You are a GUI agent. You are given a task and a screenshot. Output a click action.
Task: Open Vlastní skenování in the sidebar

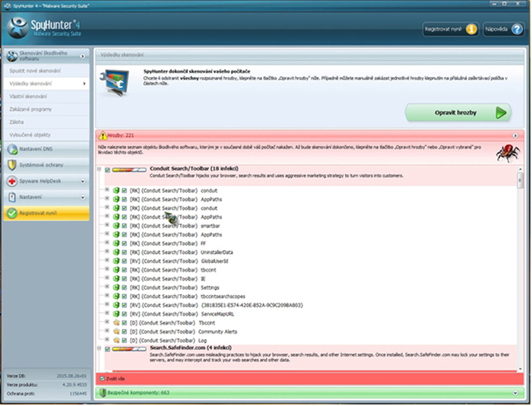(x=31, y=95)
